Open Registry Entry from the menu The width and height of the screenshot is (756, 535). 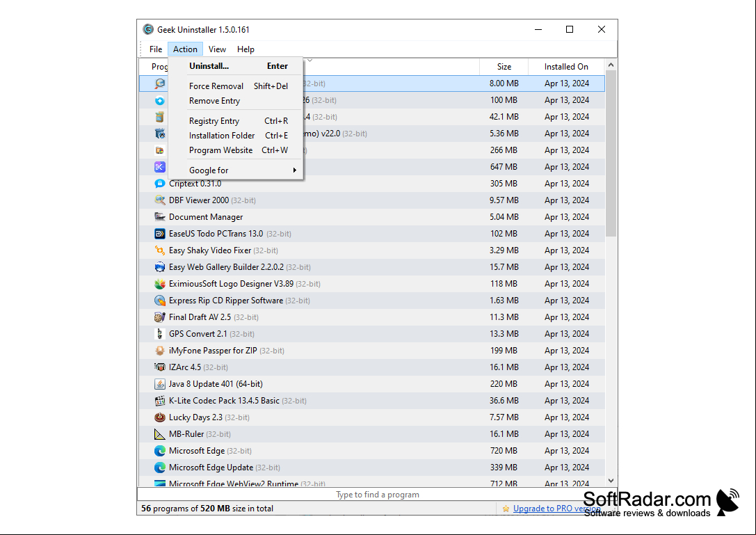[x=236, y=121]
